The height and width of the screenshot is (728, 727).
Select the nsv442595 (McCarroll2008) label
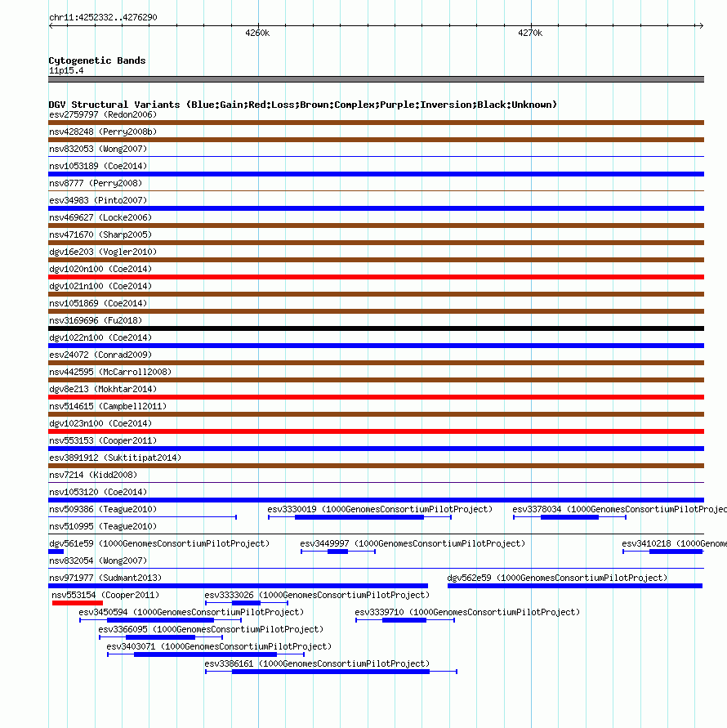pos(110,373)
